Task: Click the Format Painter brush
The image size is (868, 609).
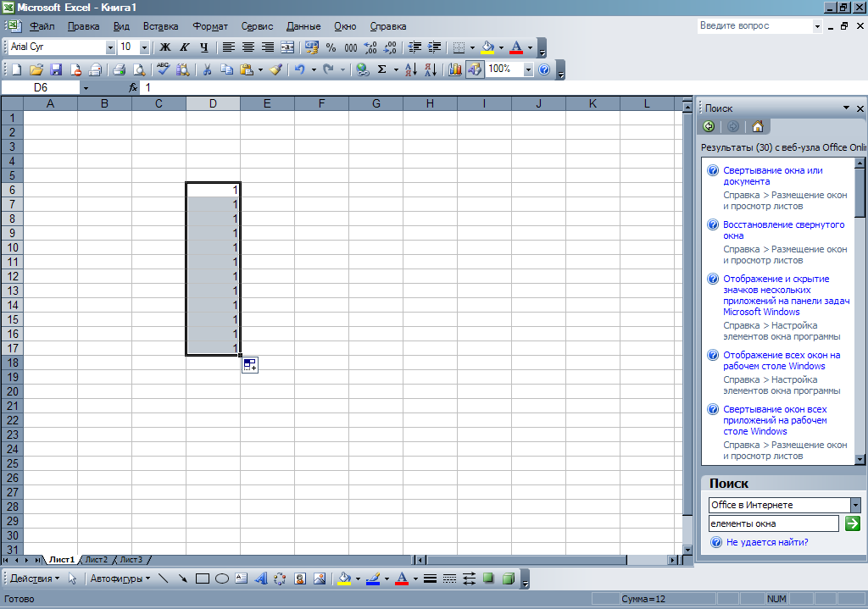Action: point(275,69)
